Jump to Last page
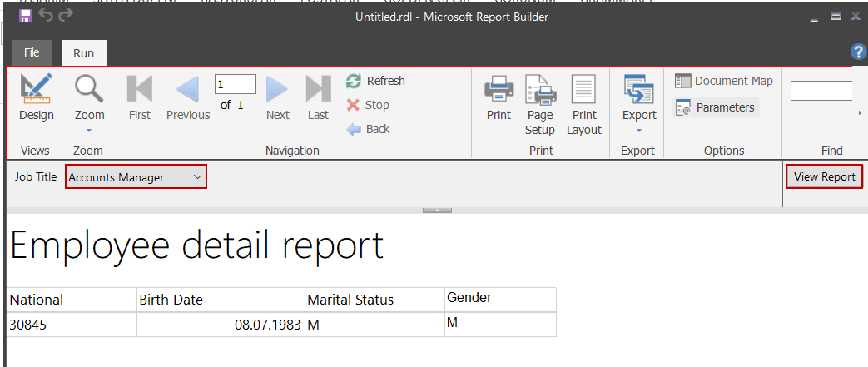This screenshot has height=367, width=868. 318,97
